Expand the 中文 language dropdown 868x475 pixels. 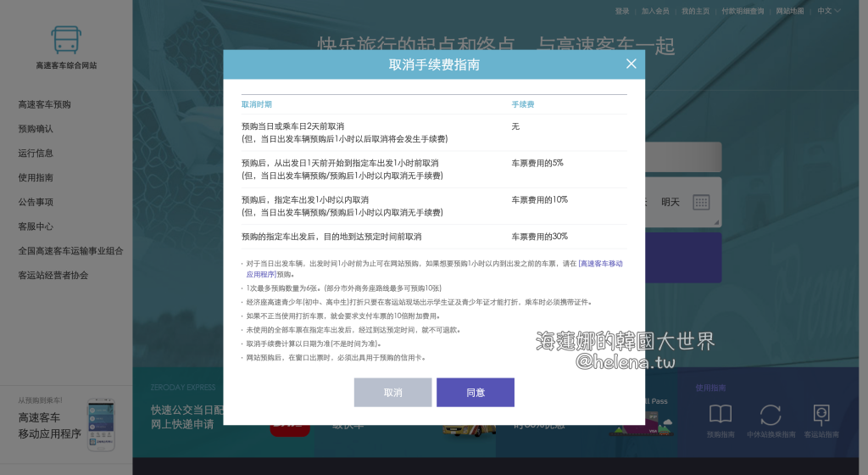[828, 11]
